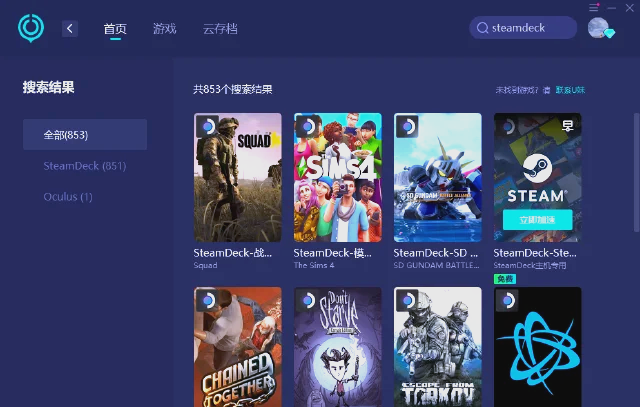The image size is (640, 407).
Task: Click the VIP diamond badge
Action: click(x=609, y=33)
